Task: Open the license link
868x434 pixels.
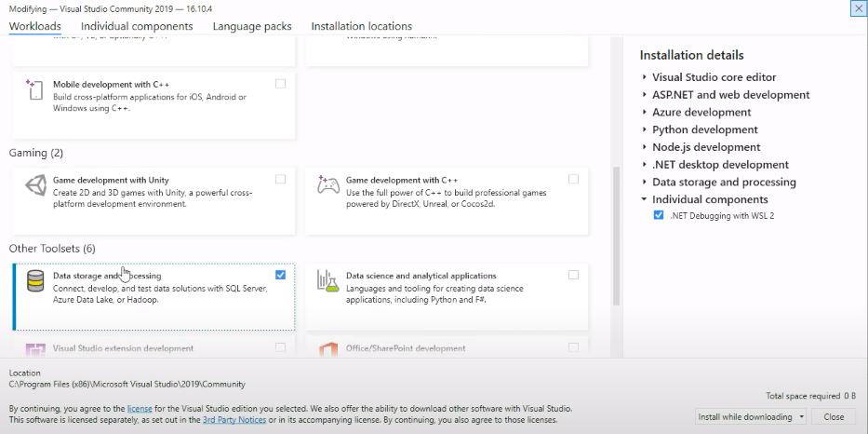Action: pyautogui.click(x=140, y=409)
